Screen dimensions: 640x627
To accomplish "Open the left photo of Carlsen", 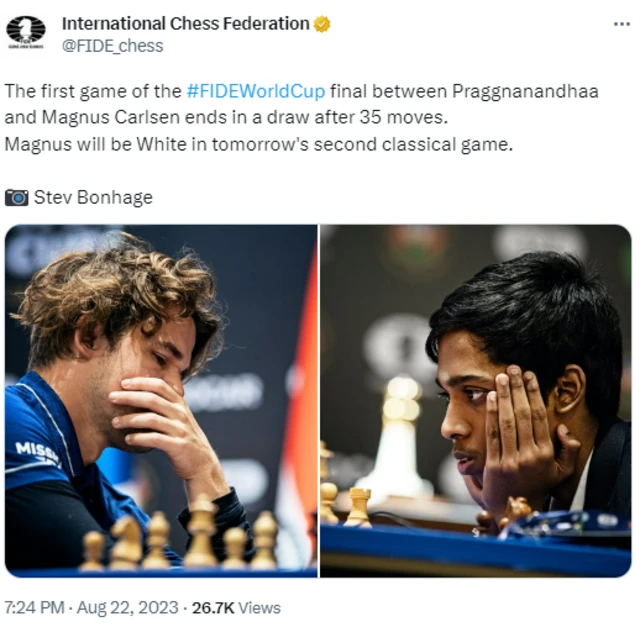I will [x=161, y=401].
